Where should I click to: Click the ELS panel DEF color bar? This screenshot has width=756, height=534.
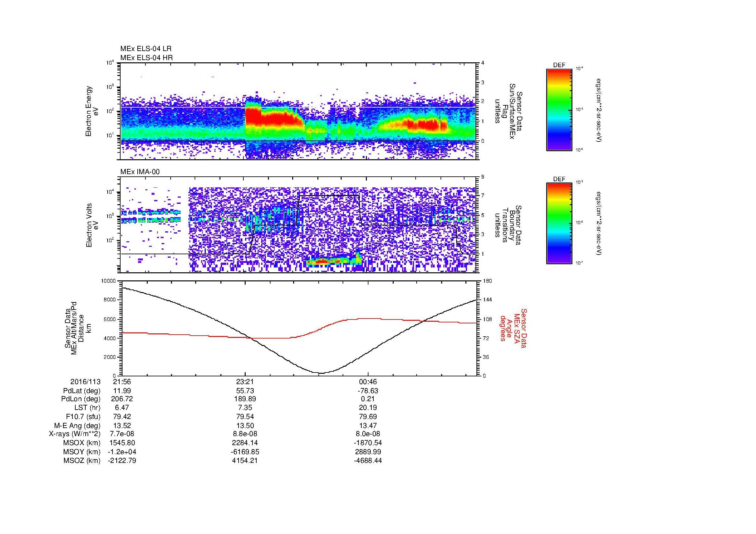pyautogui.click(x=559, y=110)
